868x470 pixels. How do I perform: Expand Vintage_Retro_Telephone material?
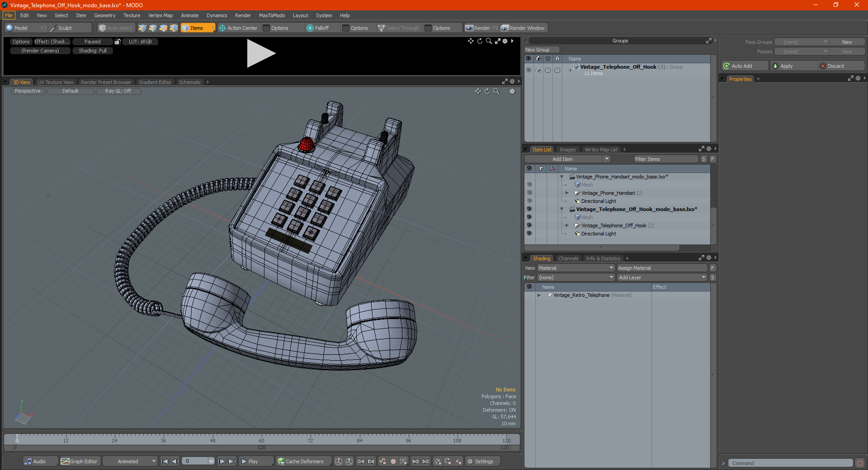tap(539, 295)
